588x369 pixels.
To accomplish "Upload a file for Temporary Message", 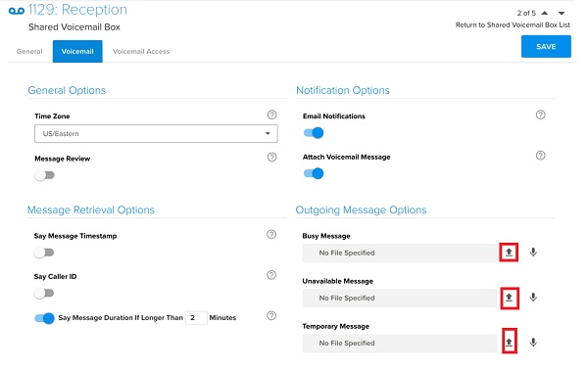I will tap(510, 341).
